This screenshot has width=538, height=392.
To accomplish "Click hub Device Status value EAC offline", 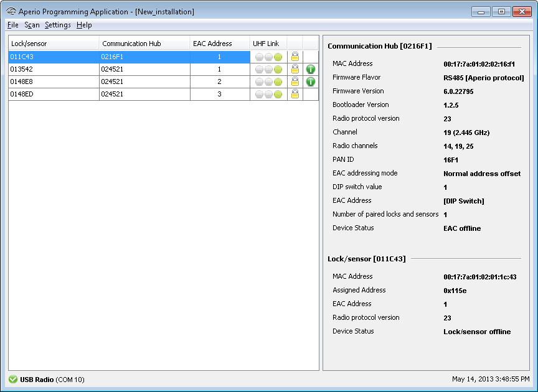I will [x=462, y=228].
